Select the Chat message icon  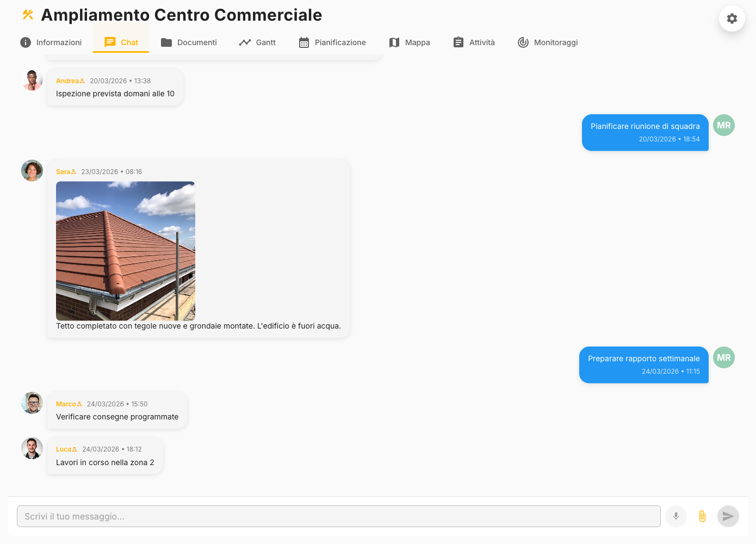coord(111,41)
